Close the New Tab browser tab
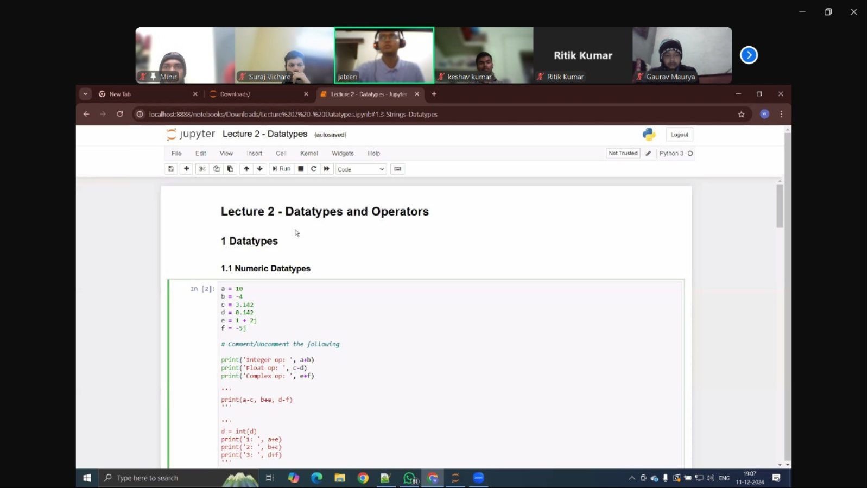This screenshot has width=868, height=488. (195, 94)
